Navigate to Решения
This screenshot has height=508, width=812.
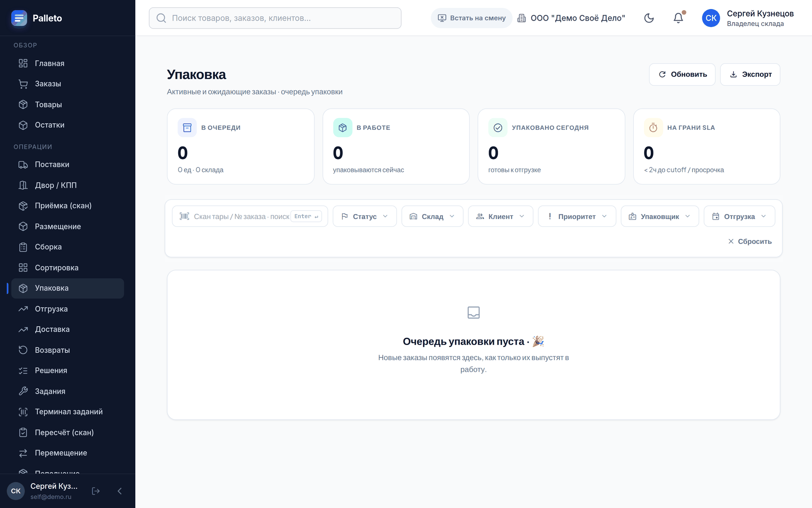(68, 370)
